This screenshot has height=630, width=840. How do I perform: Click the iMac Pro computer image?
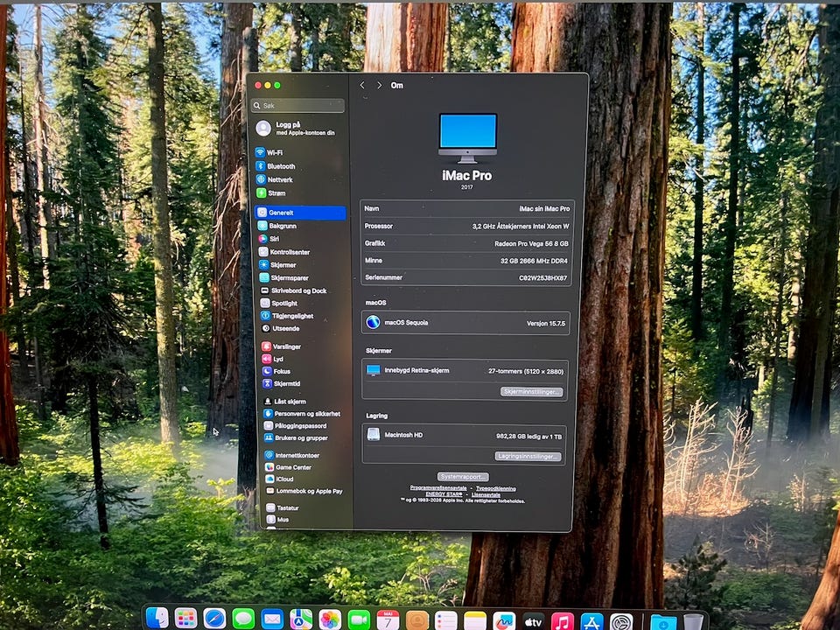(x=467, y=138)
